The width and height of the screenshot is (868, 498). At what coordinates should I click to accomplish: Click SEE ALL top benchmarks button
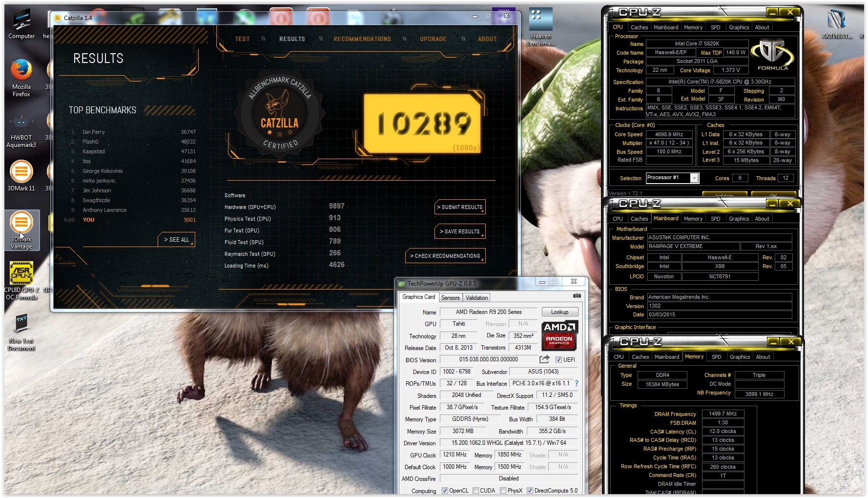[176, 240]
